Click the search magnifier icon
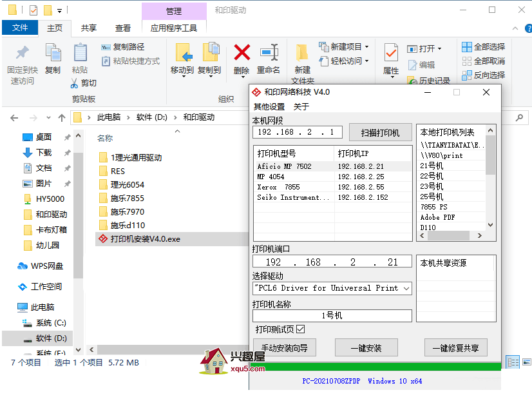 click(519, 117)
